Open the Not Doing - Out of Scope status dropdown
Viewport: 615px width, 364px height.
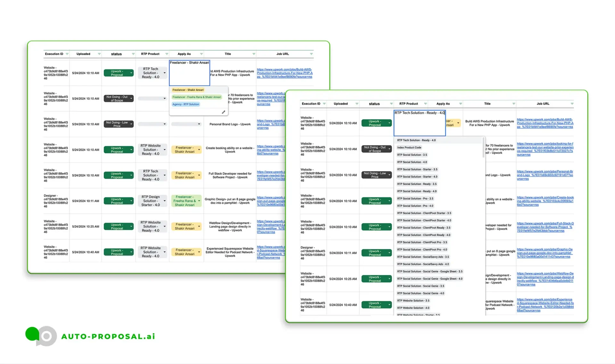tap(131, 99)
